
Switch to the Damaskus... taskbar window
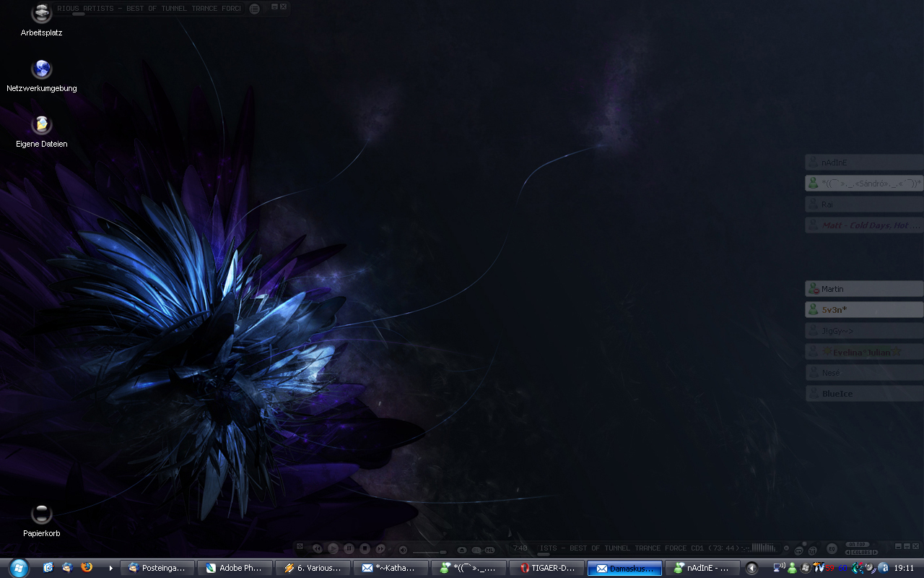click(625, 568)
